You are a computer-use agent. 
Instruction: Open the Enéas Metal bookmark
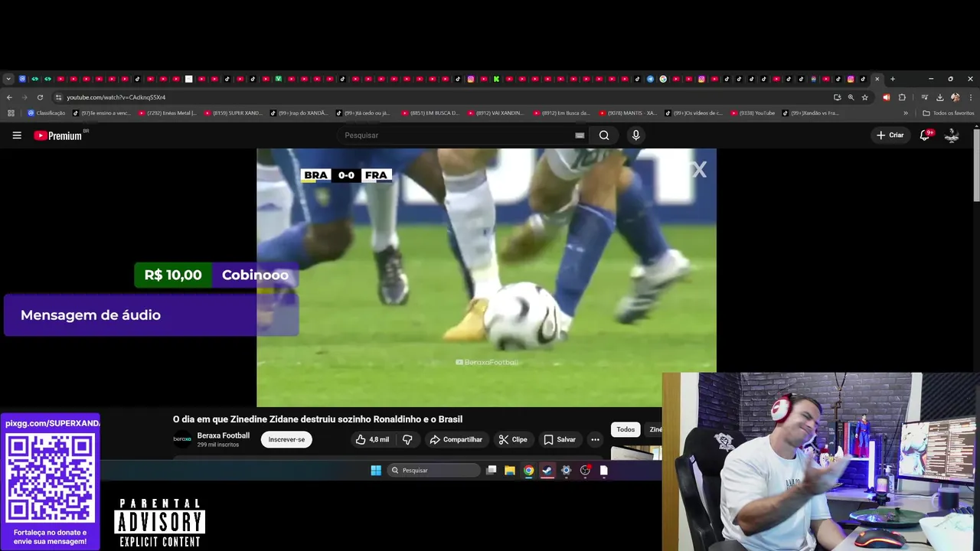click(x=168, y=113)
